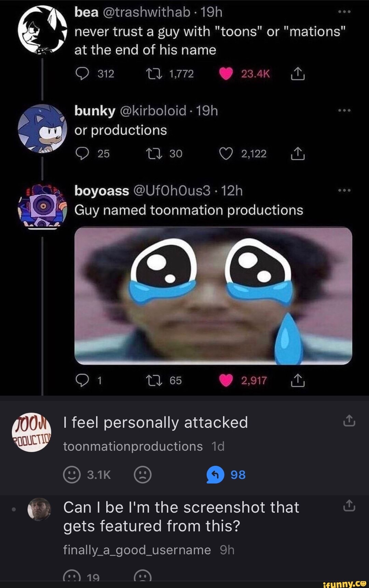This screenshot has width=369, height=588.
Task: Frown-react to toonmationproductions' comment
Action: [142, 475]
